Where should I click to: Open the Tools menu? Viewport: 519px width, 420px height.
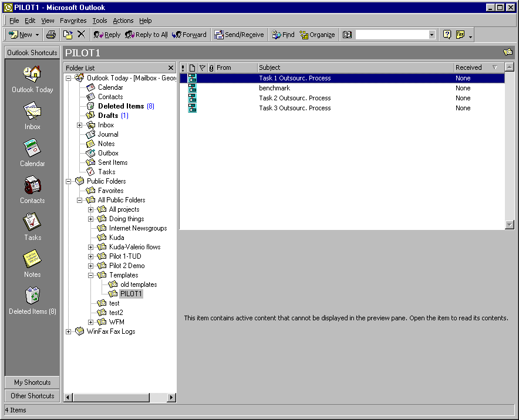pos(100,21)
